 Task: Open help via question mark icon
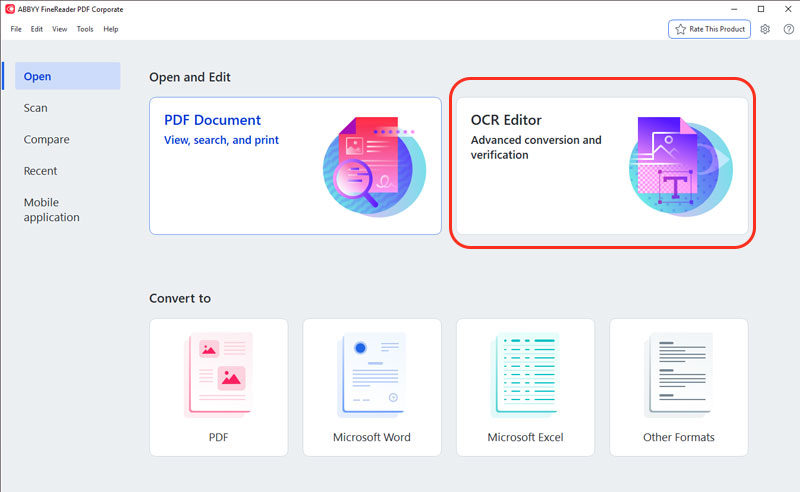[788, 29]
